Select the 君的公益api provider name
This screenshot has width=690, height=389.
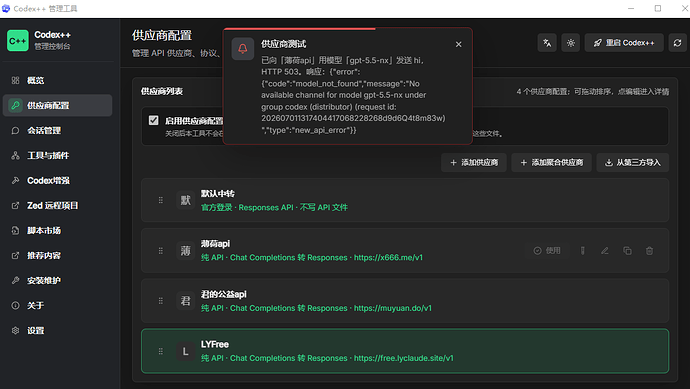click(224, 294)
